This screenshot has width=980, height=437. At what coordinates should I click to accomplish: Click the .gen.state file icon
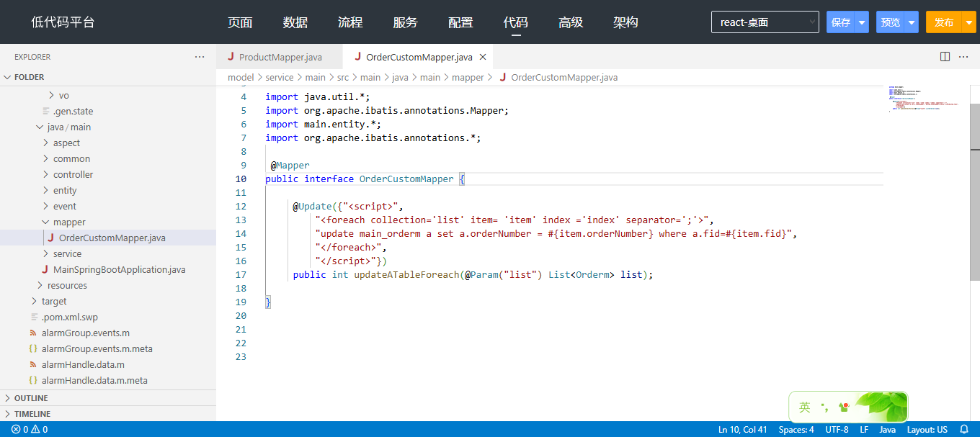tap(46, 112)
